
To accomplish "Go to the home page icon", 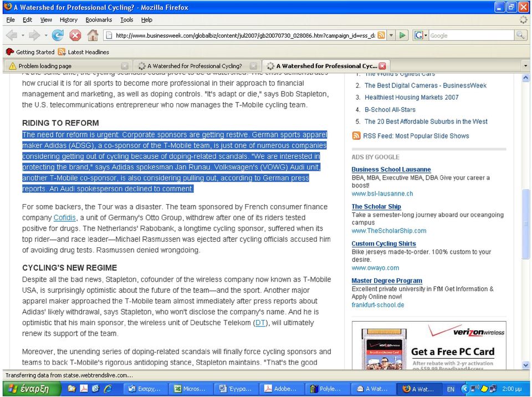I will point(93,35).
